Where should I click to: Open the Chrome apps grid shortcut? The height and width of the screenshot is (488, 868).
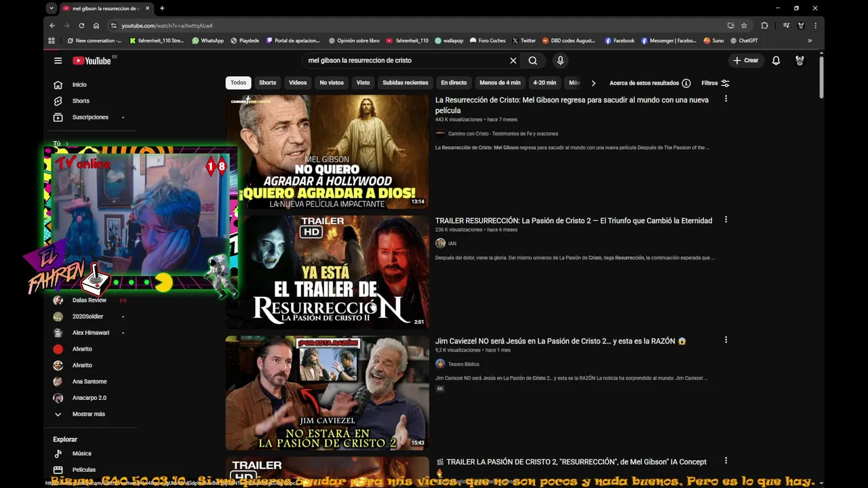[52, 41]
